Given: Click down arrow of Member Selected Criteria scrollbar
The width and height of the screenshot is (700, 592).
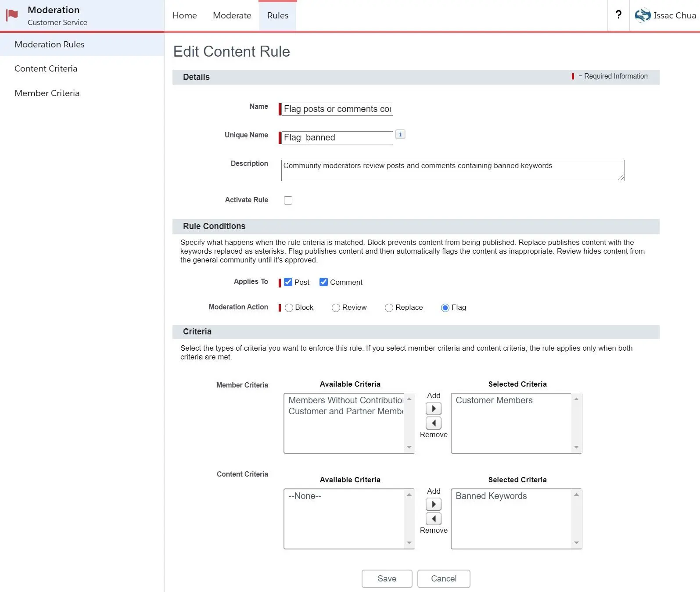Looking at the screenshot, I should 576,447.
